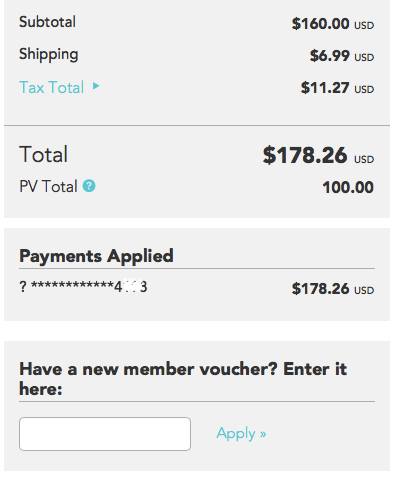Click the Shipping label
Viewport: 398px width, 477px height.
[49, 54]
